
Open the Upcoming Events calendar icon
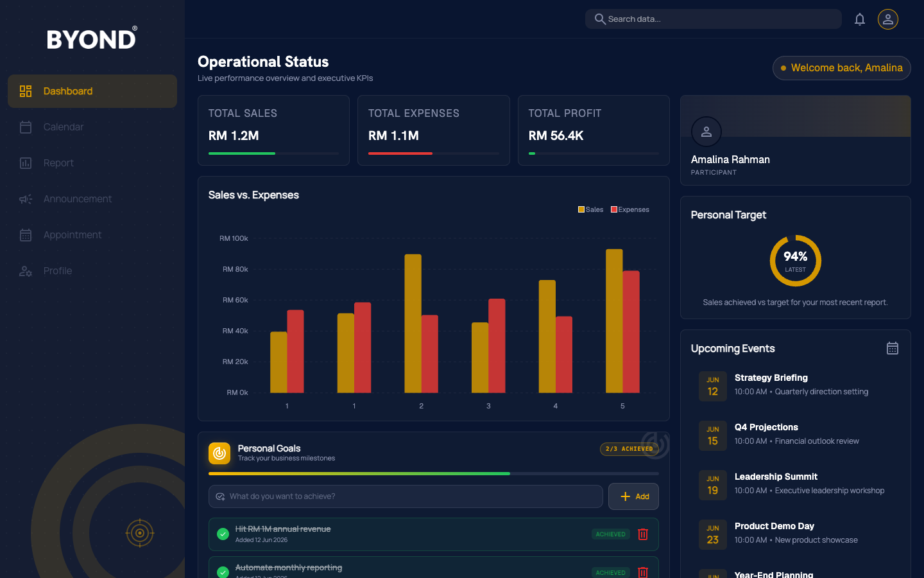tap(893, 348)
